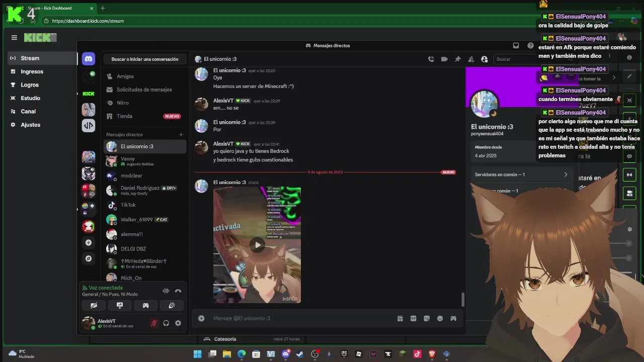Image resolution: width=644 pixels, height=362 pixels.
Task: Create a new direct message with plus icon
Action: coord(181,135)
